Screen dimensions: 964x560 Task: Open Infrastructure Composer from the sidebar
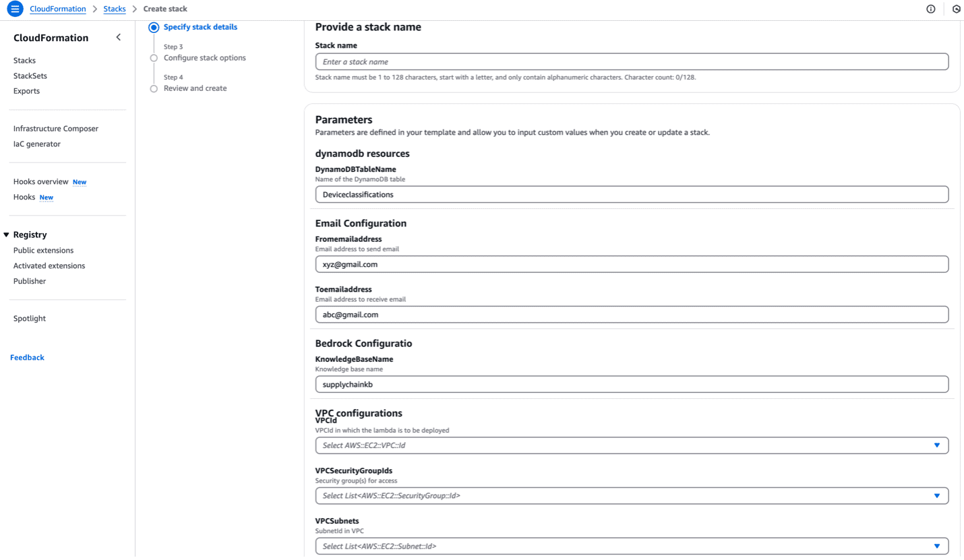tap(56, 129)
